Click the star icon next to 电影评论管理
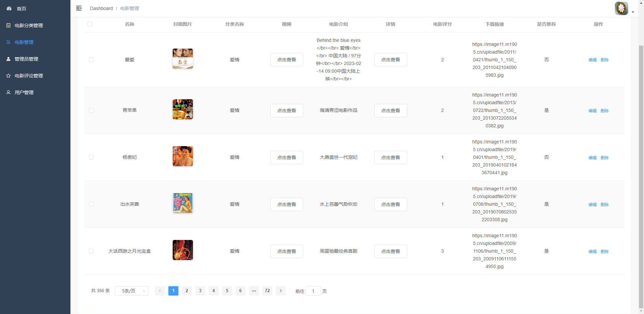 tap(8, 76)
